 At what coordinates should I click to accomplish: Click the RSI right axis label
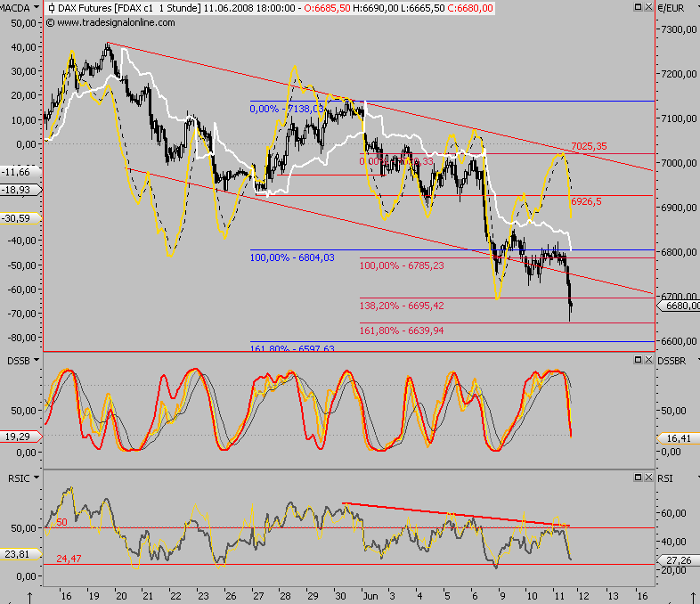tap(665, 478)
